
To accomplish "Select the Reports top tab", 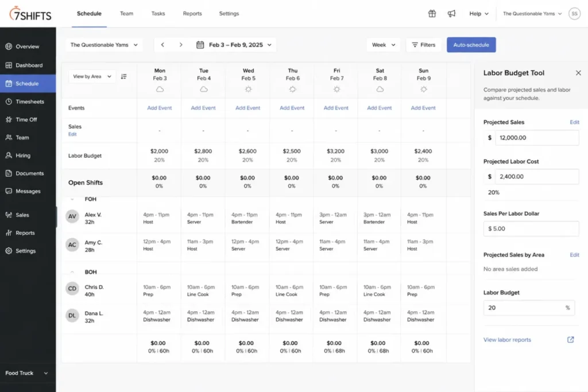I will (x=192, y=14).
